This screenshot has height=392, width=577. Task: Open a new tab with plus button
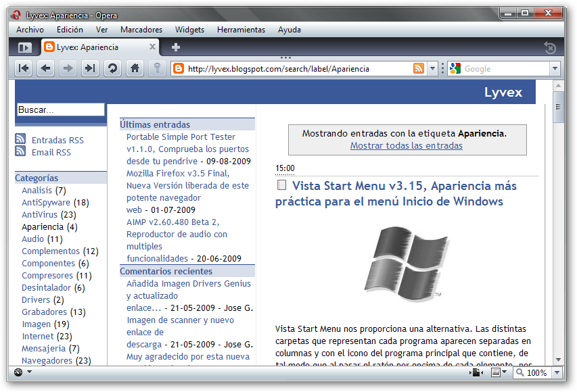(176, 47)
